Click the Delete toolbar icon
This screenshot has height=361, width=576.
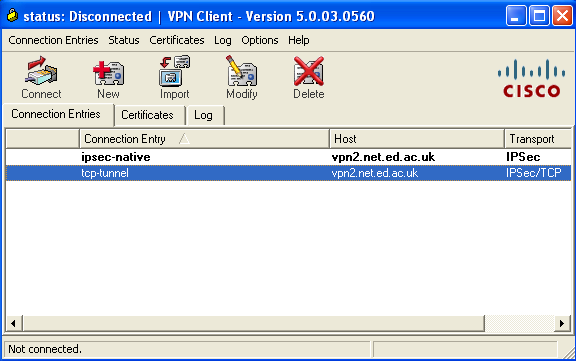pyautogui.click(x=309, y=78)
